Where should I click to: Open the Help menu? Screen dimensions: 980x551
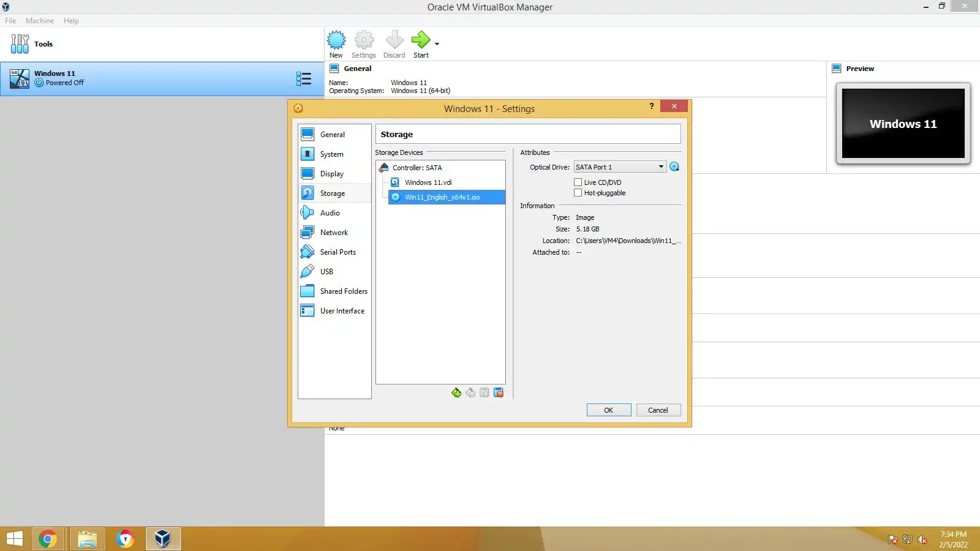tap(71, 21)
